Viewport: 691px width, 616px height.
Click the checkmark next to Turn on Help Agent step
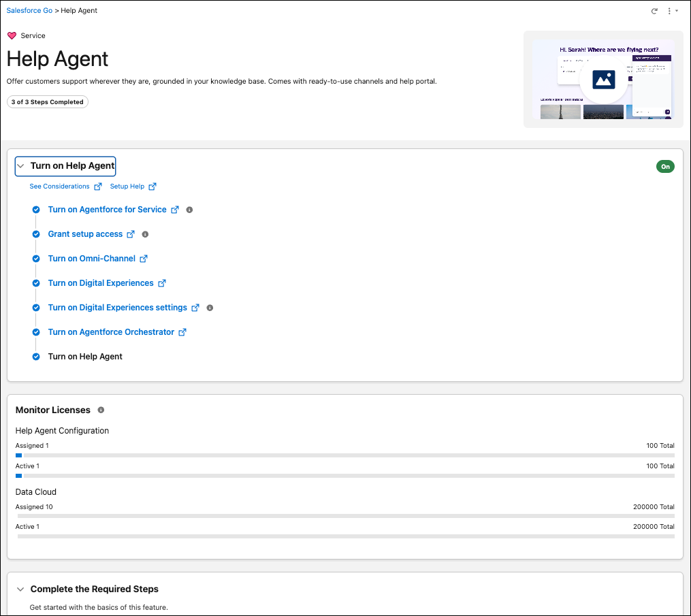(x=36, y=357)
